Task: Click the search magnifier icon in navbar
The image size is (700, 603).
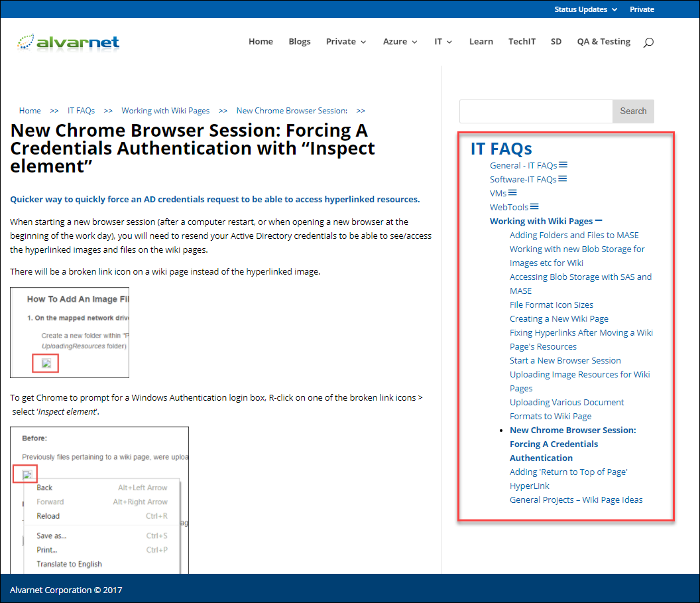Action: point(648,42)
